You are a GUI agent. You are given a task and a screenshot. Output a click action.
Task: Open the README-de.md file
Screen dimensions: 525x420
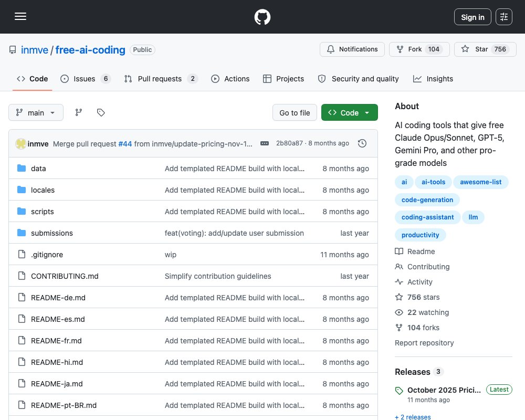coord(58,298)
